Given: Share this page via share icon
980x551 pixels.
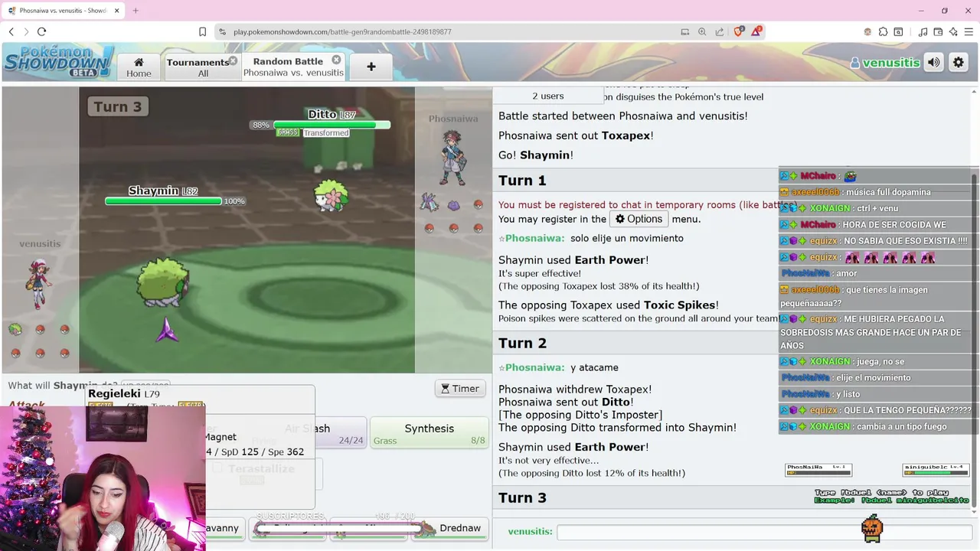Looking at the screenshot, I should pyautogui.click(x=720, y=31).
